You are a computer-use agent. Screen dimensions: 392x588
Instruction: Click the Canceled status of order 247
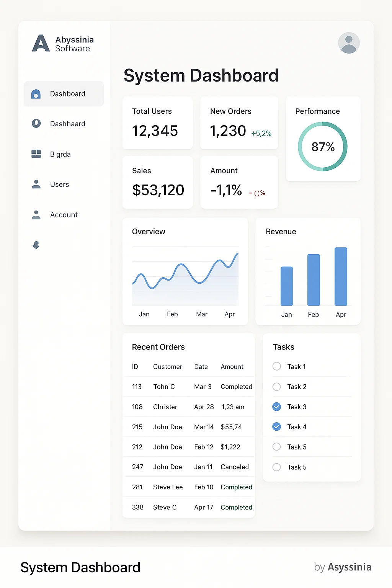pos(234,467)
